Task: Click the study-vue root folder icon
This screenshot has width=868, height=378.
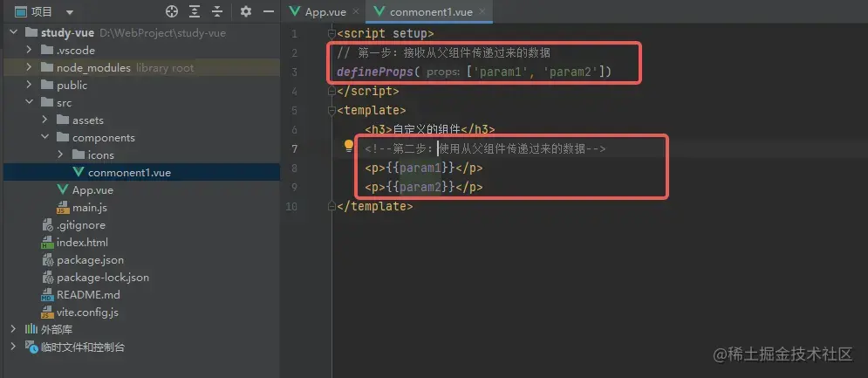Action: 31,32
